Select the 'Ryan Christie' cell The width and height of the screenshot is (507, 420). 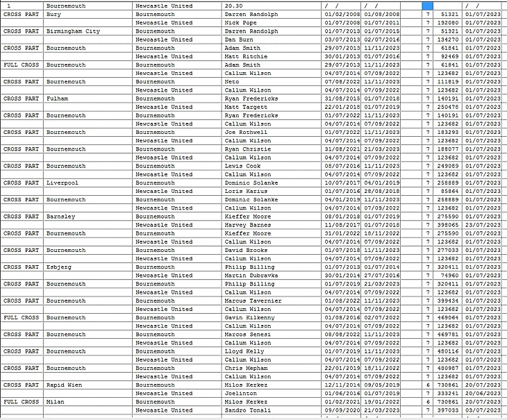[272, 149]
